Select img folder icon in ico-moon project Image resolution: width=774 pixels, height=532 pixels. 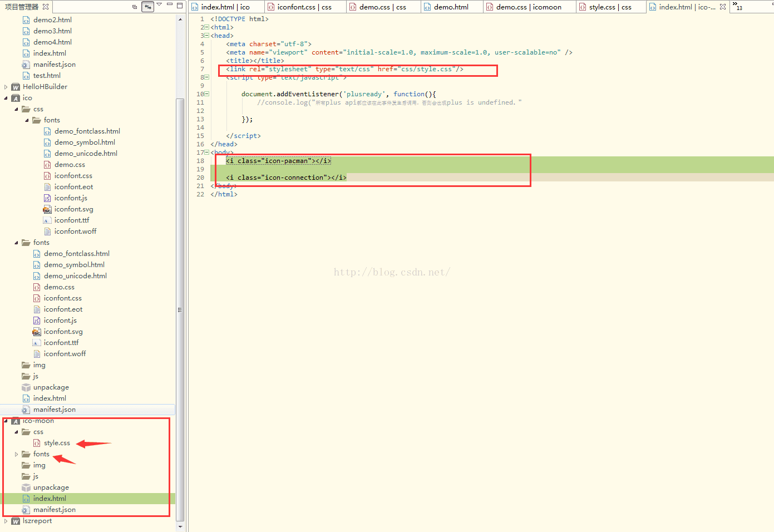[26, 465]
